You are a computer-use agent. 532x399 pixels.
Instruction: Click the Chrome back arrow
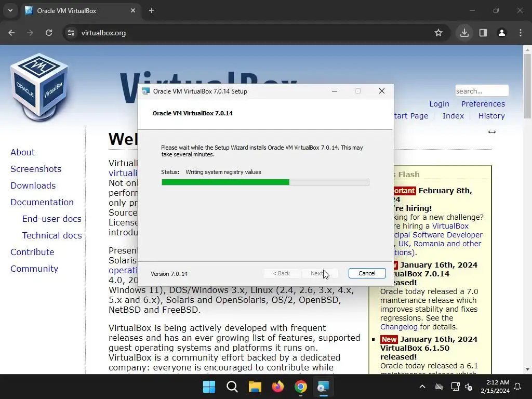pyautogui.click(x=11, y=33)
